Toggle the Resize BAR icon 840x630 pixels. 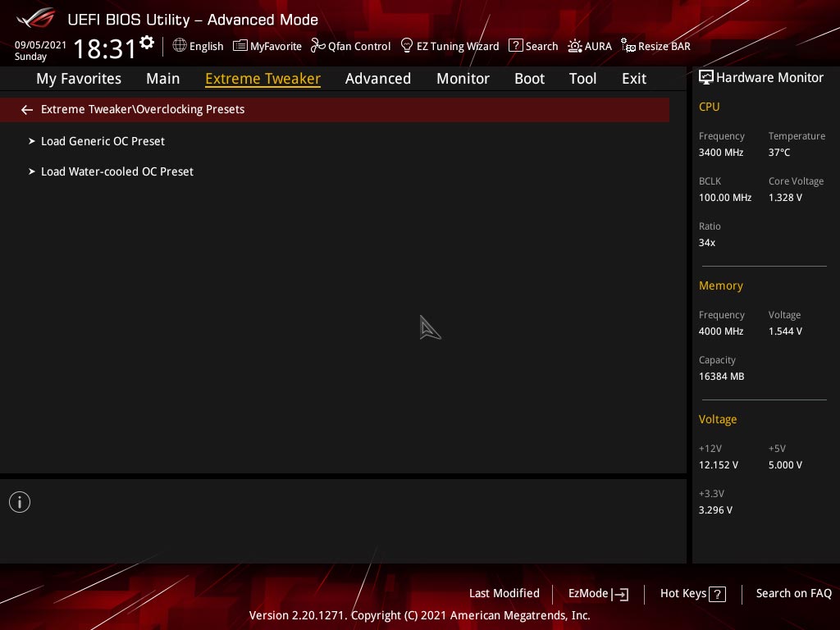(x=628, y=46)
